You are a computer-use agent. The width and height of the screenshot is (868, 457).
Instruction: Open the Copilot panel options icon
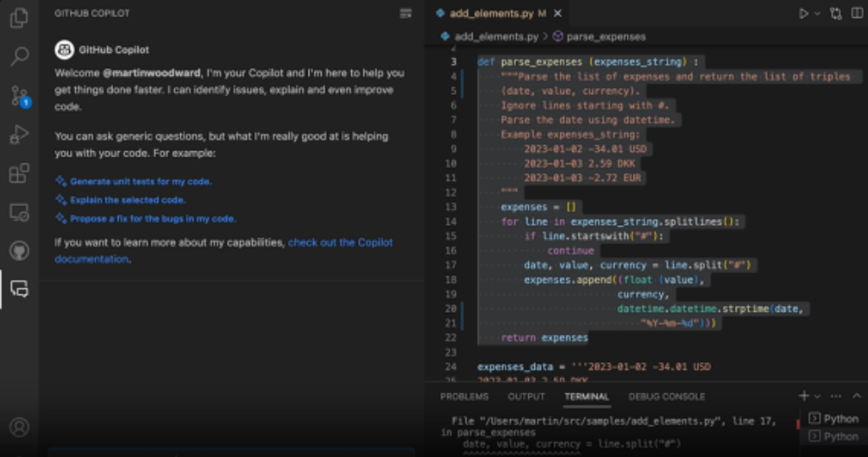pos(406,14)
